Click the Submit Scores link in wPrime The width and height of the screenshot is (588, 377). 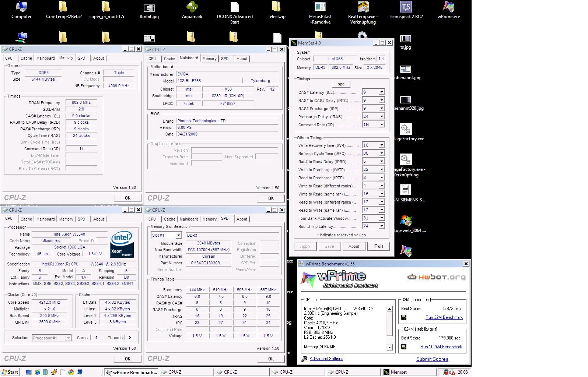tap(432, 359)
